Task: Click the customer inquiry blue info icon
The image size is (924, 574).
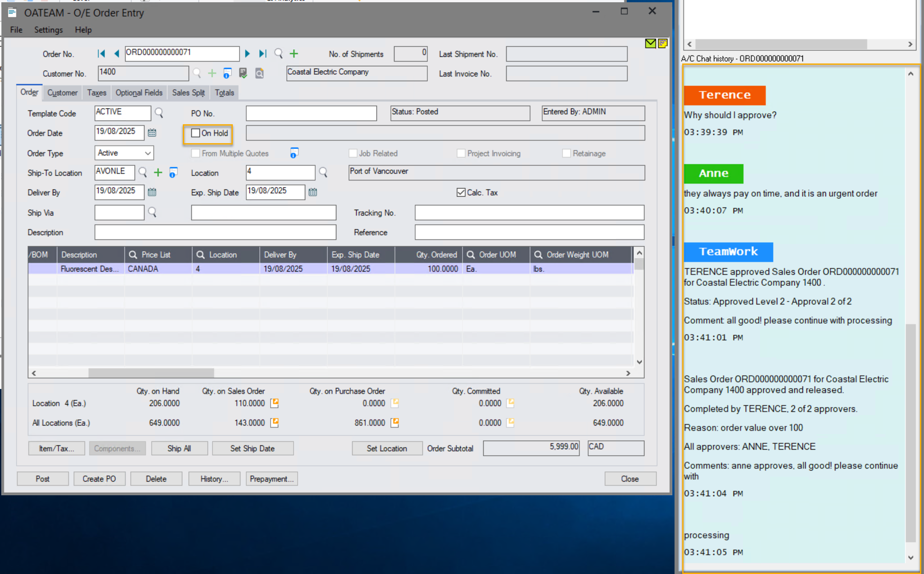Action: tap(227, 73)
